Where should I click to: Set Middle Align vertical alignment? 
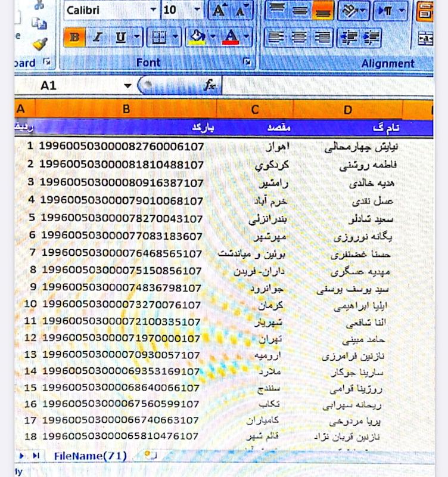pyautogui.click(x=300, y=10)
